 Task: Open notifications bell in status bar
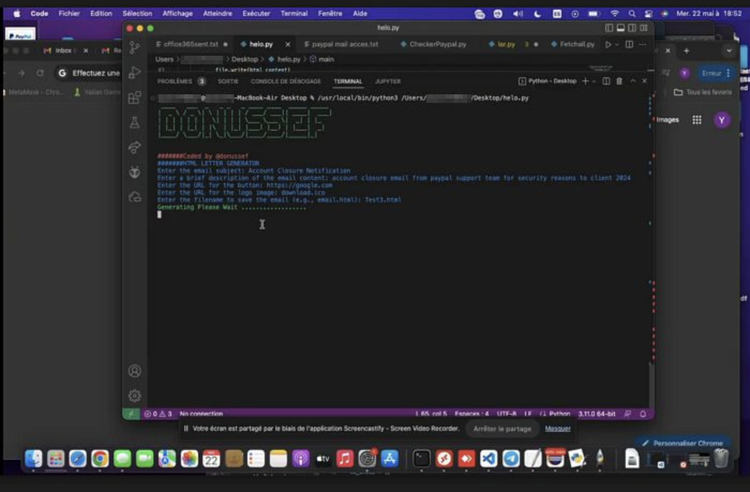tap(645, 413)
